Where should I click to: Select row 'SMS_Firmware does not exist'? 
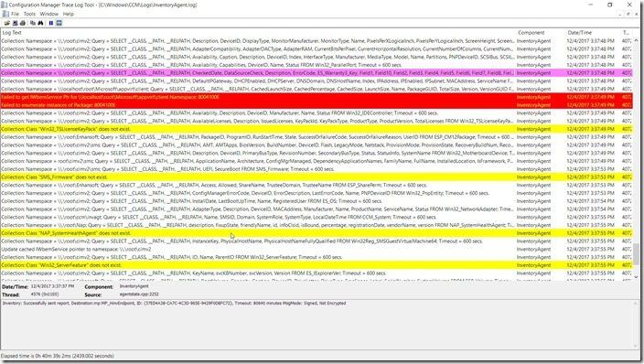point(317,177)
